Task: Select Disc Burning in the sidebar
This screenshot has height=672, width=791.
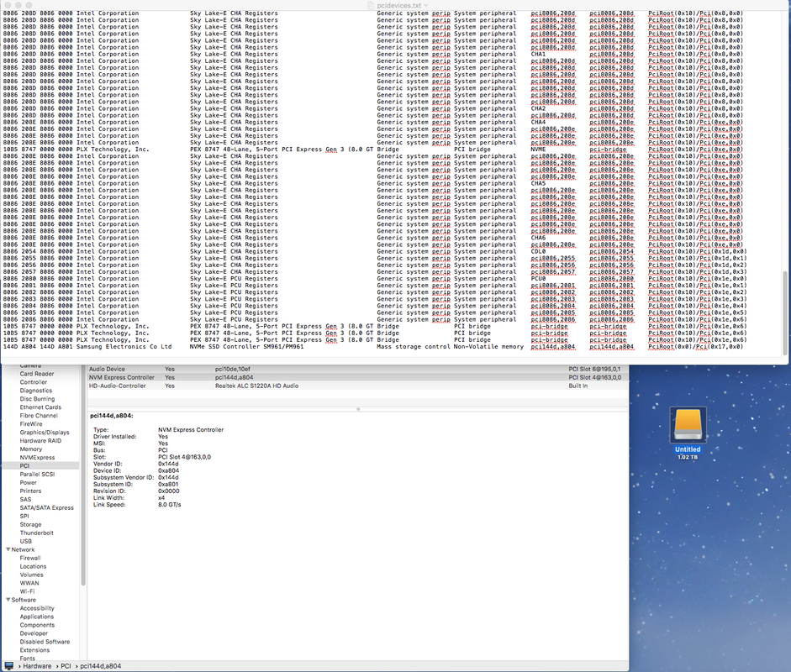Action: 37,399
